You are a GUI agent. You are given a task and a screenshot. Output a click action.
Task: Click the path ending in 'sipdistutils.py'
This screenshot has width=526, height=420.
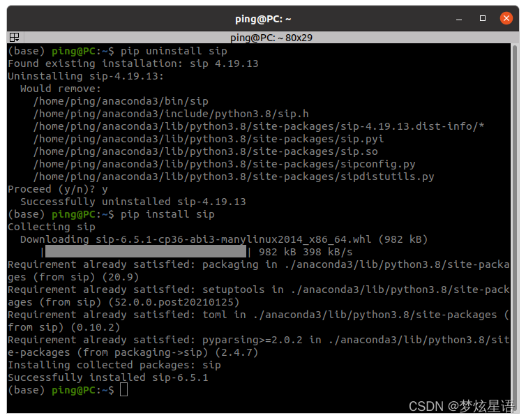(234, 177)
